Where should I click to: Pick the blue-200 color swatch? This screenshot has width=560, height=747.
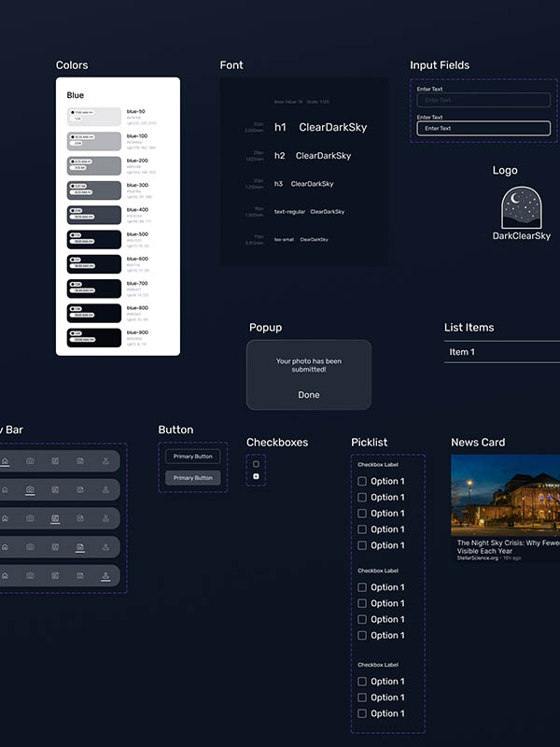pyautogui.click(x=94, y=166)
